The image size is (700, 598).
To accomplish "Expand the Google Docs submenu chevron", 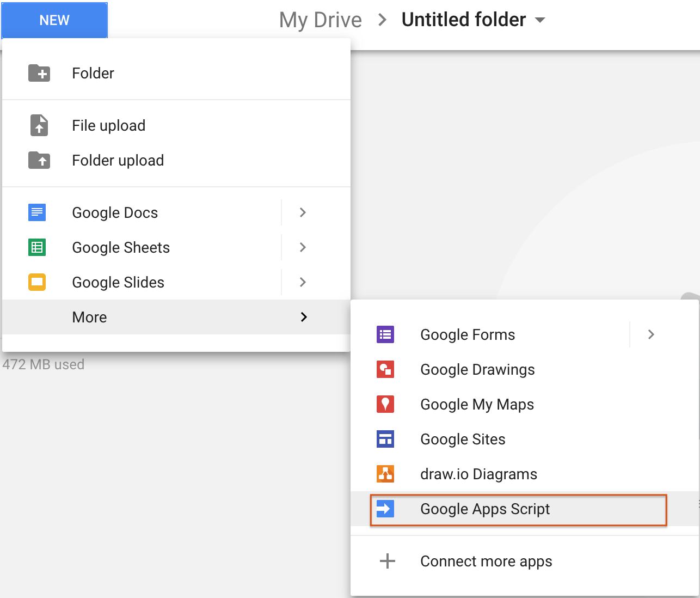I will (x=303, y=212).
